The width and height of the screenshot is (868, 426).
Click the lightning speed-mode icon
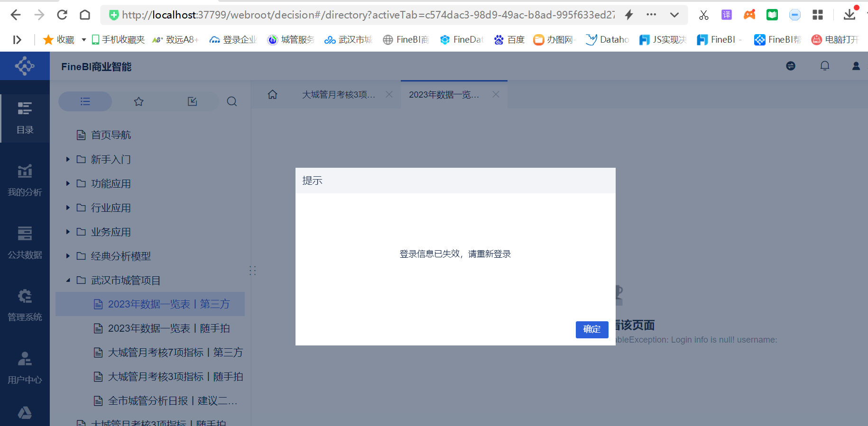coord(629,15)
